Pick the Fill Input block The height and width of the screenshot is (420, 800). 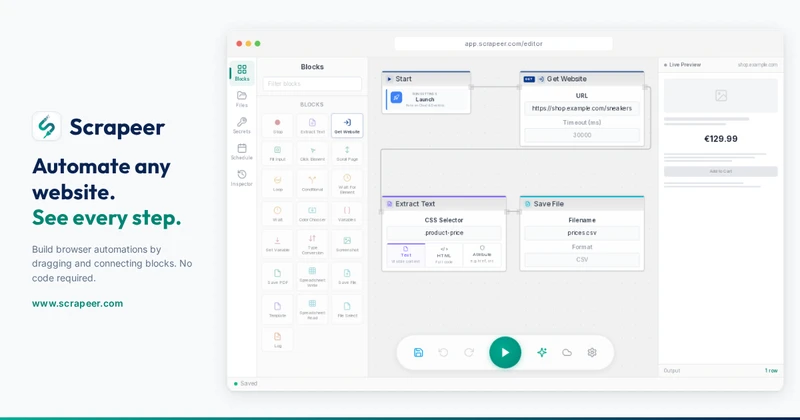coord(278,153)
